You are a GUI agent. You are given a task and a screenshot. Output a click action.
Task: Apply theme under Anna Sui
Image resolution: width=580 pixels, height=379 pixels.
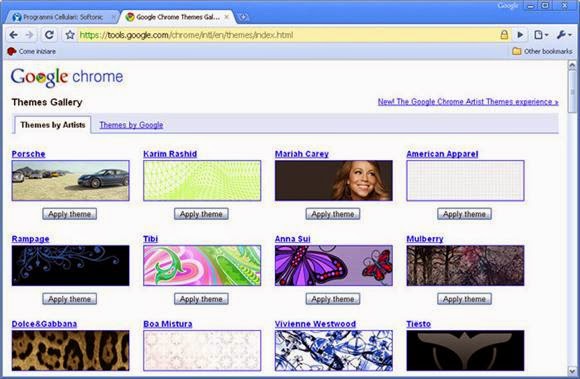(333, 299)
